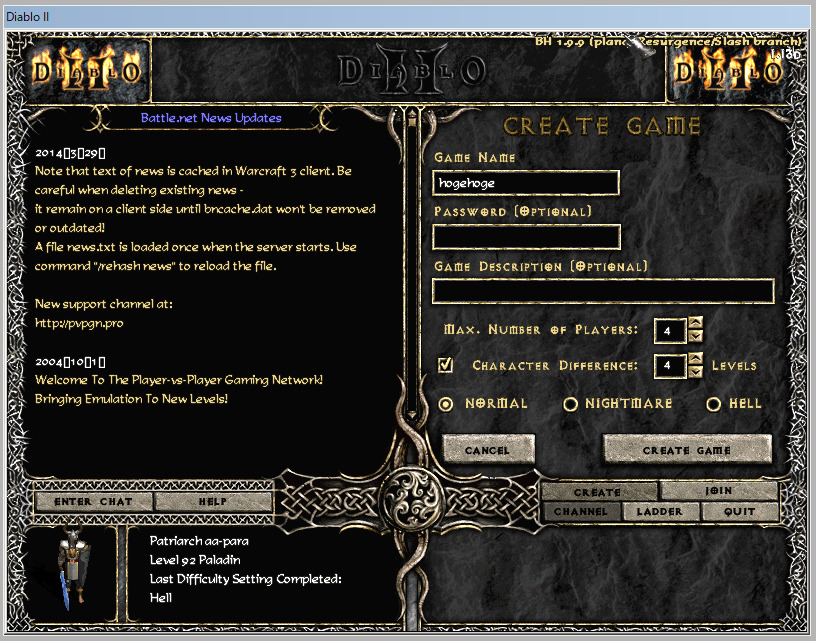Open the Ladder tab
The width and height of the screenshot is (816, 641).
pos(660,511)
